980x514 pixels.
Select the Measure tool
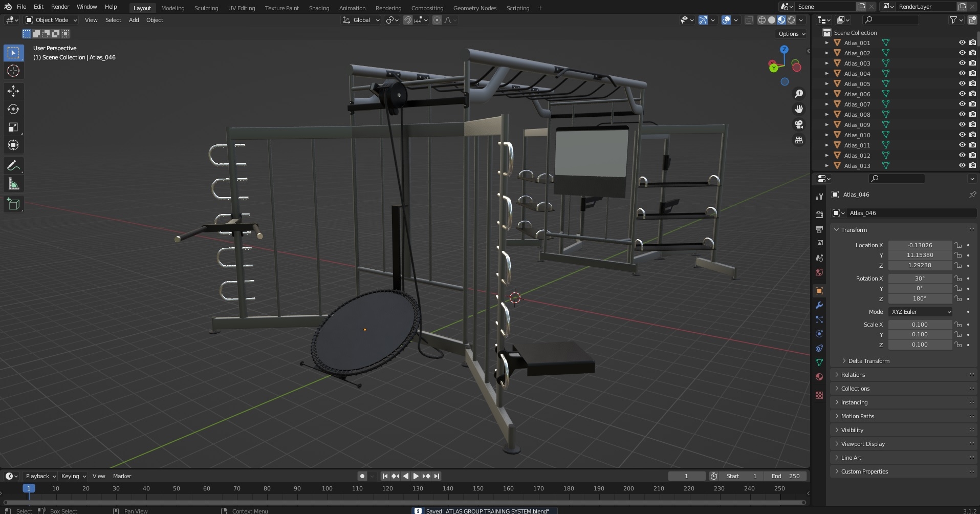(13, 184)
